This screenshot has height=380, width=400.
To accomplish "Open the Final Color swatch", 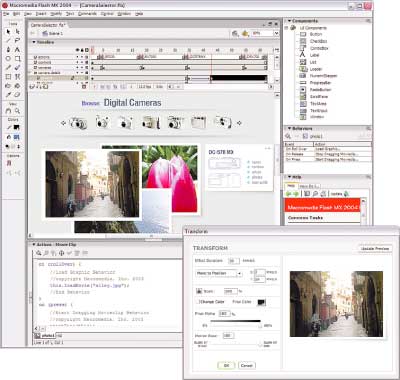I will pyautogui.click(x=261, y=302).
